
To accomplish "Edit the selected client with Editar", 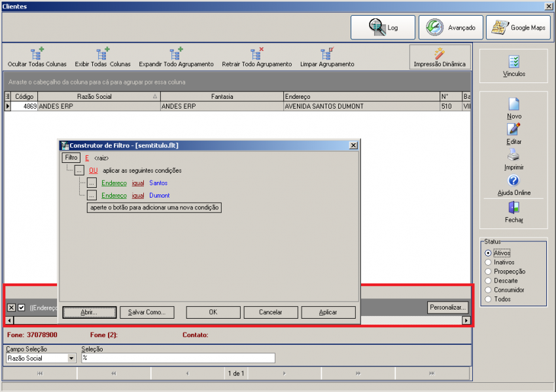I will tap(513, 134).
